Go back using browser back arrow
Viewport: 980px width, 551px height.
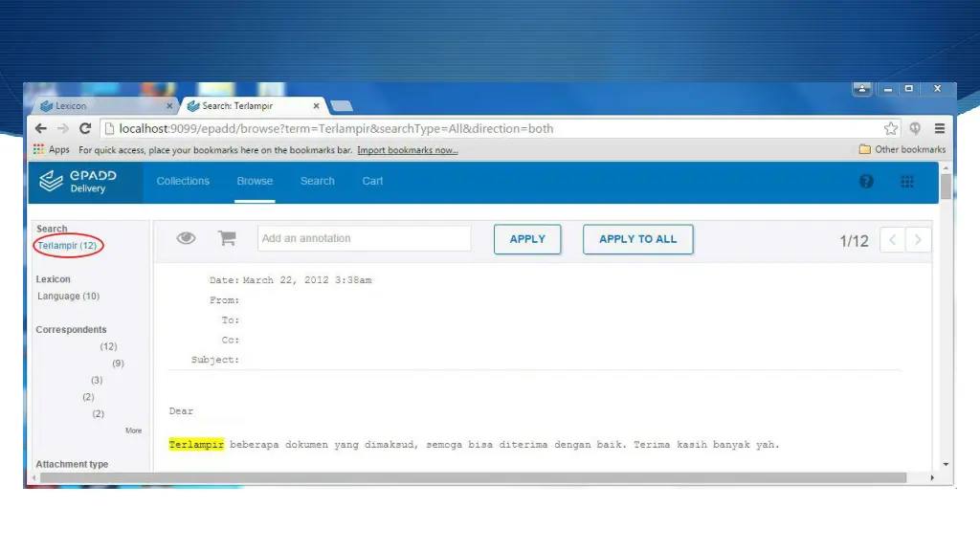[x=41, y=128]
